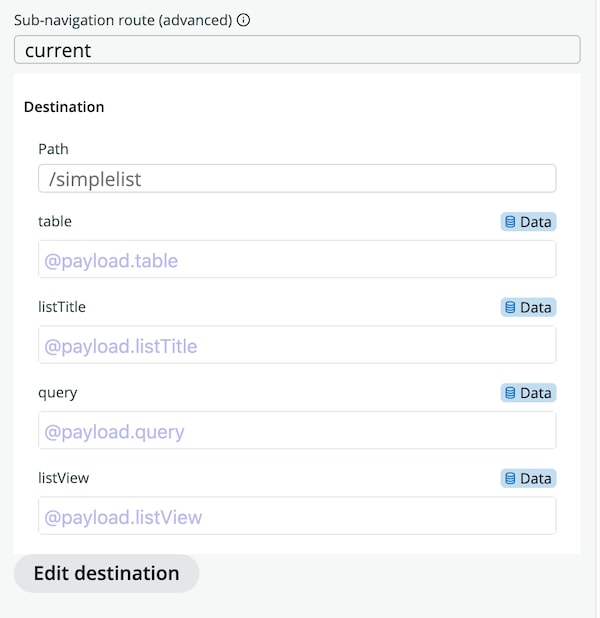Click the Destination heading text

click(x=64, y=107)
